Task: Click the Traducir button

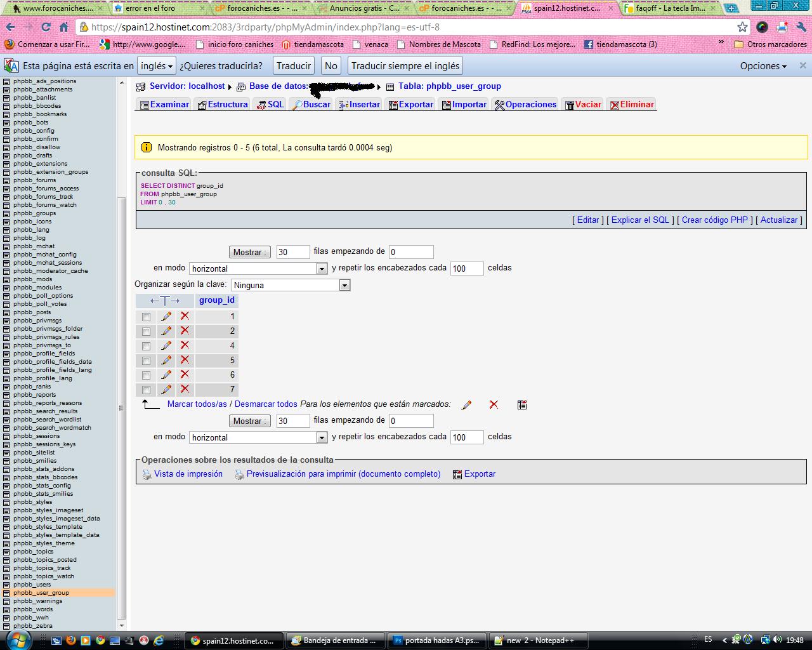Action: [294, 66]
